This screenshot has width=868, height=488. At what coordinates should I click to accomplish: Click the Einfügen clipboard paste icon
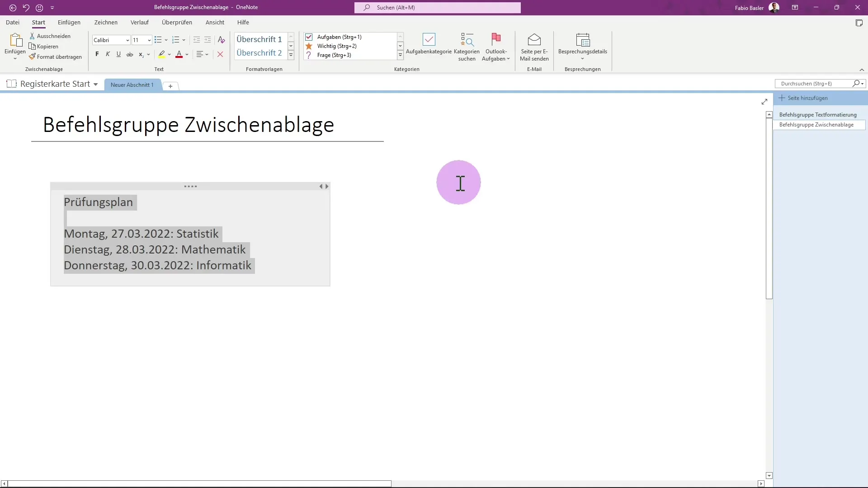pyautogui.click(x=15, y=40)
